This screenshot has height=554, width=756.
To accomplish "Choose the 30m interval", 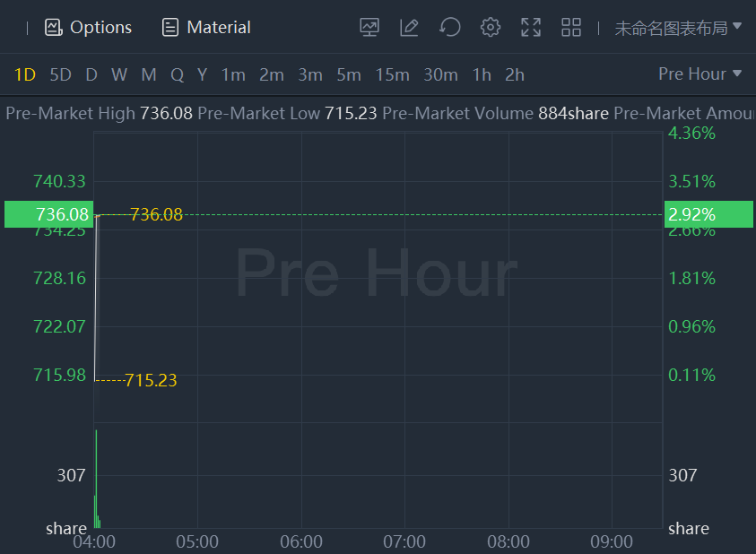I will pos(440,74).
